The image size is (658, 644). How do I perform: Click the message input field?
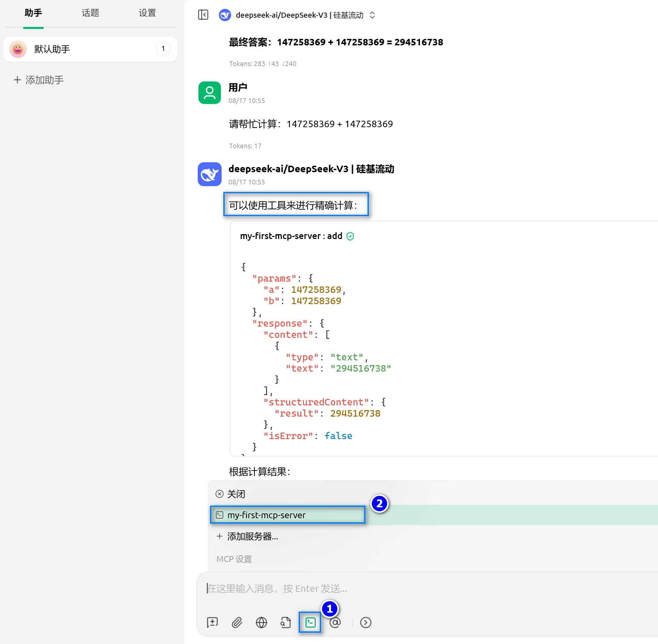[x=430, y=589]
